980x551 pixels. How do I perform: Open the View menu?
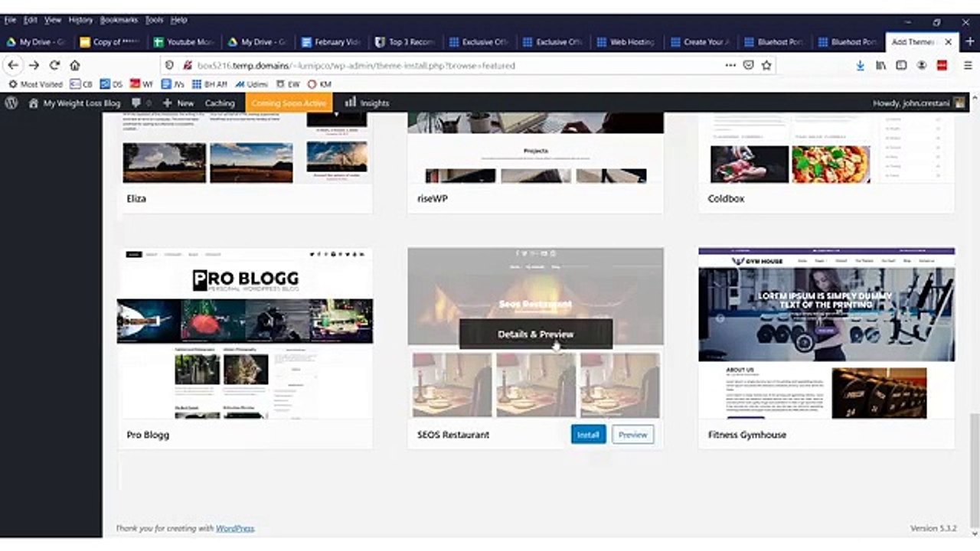tap(53, 20)
